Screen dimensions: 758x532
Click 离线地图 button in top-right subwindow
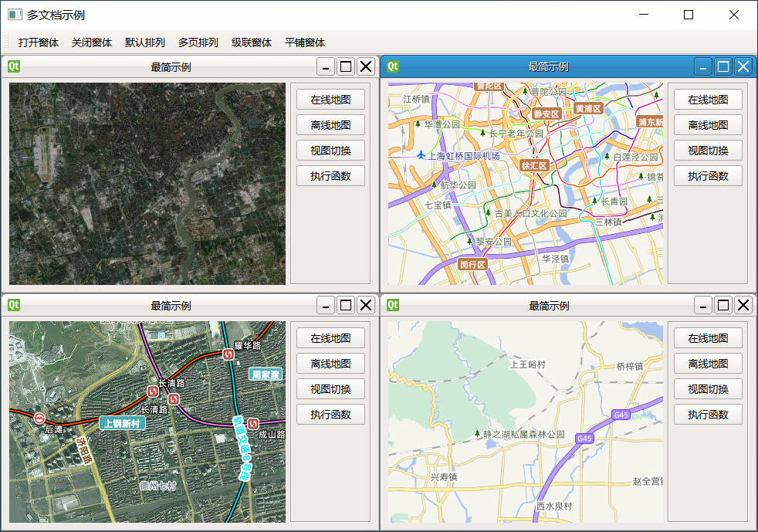point(708,125)
